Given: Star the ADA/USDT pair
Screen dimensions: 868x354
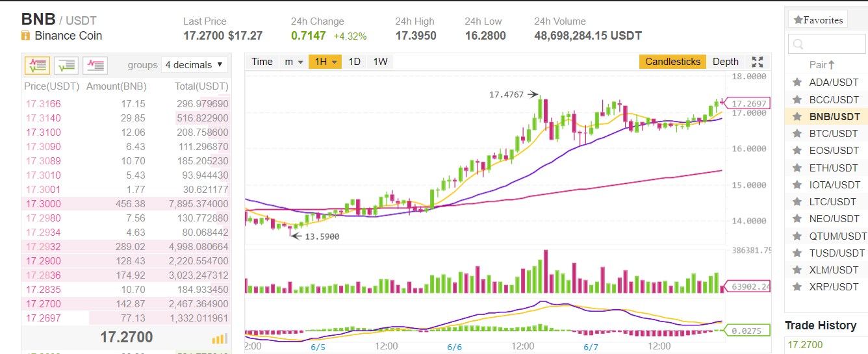Looking at the screenshot, I should coord(797,82).
